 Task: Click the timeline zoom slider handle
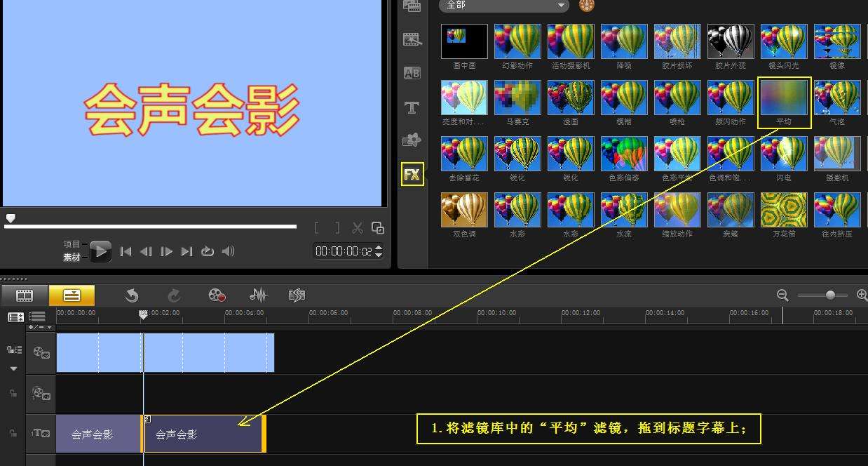(830, 295)
